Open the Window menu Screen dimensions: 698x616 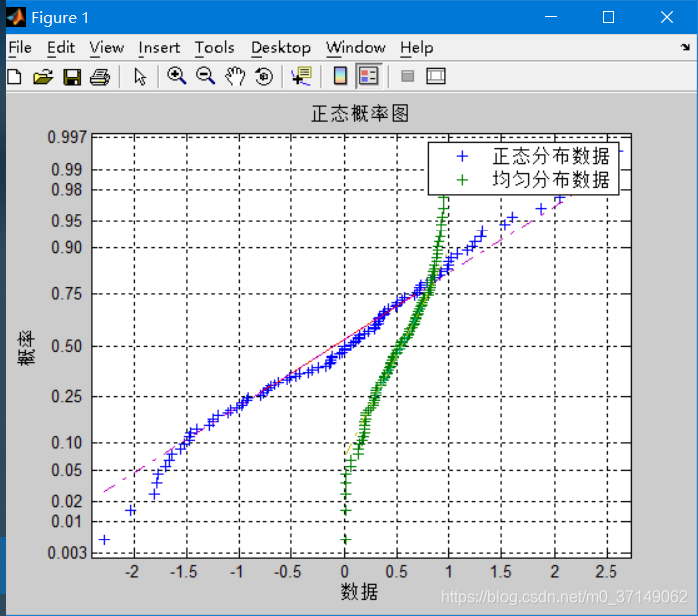tap(355, 47)
